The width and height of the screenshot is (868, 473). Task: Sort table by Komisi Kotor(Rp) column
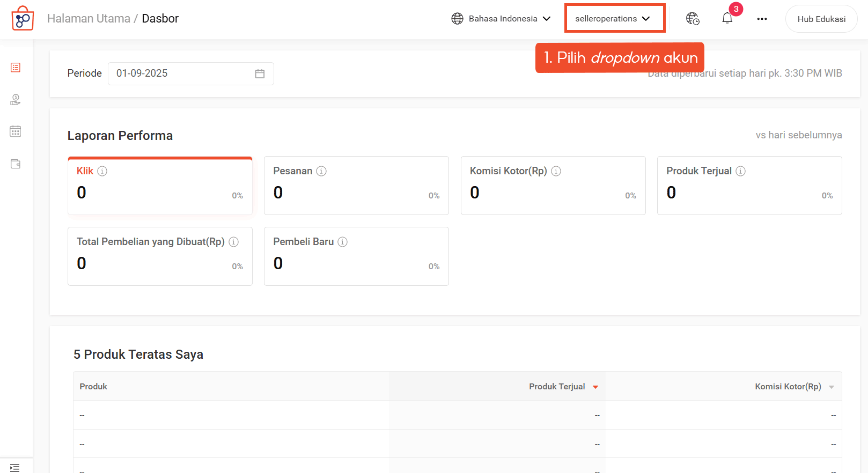(x=794, y=387)
